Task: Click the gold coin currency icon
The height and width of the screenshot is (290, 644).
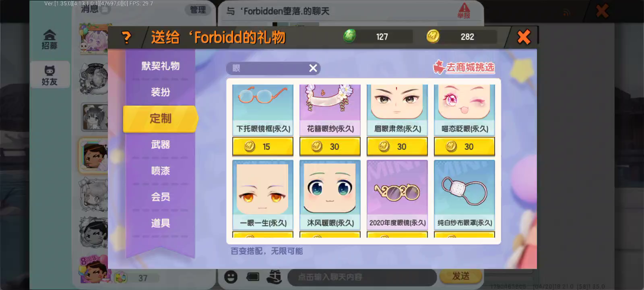Action: 433,36
